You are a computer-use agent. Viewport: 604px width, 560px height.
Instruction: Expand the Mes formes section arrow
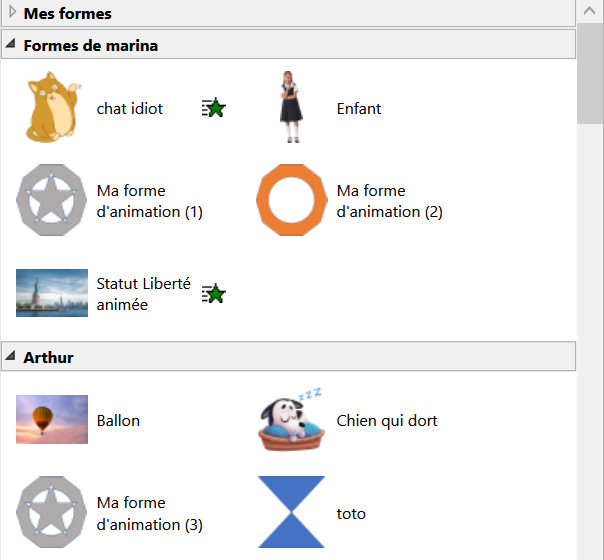[12, 13]
